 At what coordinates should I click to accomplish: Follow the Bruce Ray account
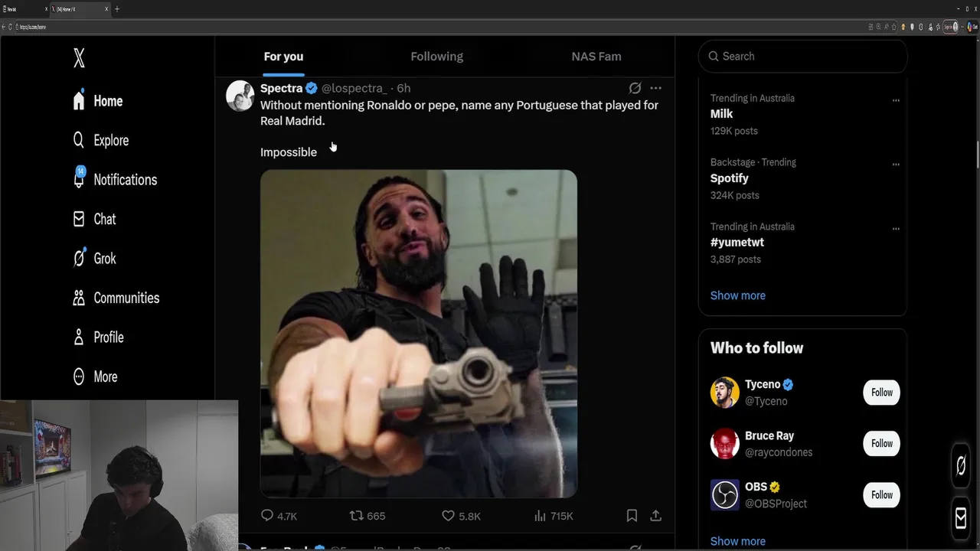pos(881,444)
